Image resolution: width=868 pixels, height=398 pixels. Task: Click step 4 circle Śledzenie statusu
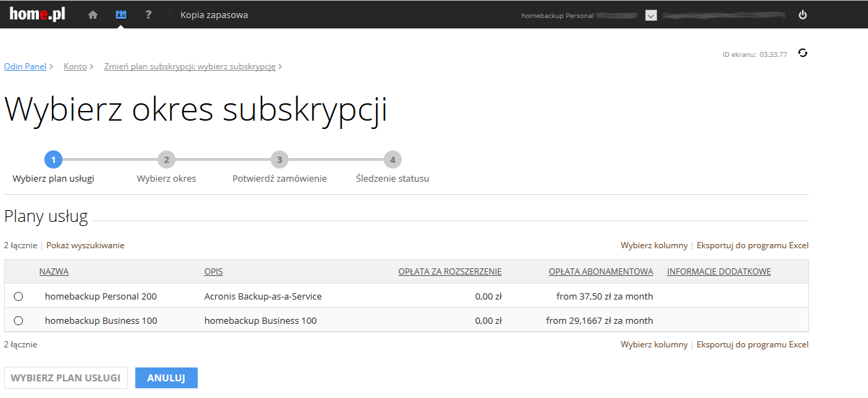coord(393,160)
